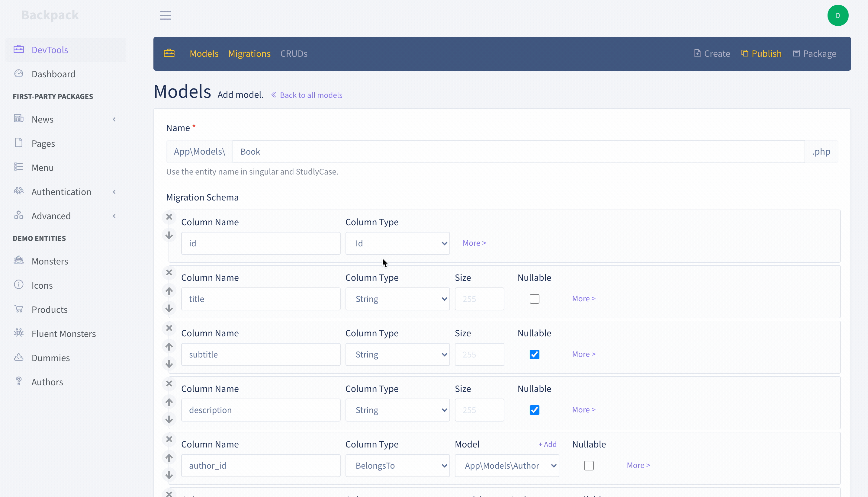Click the Monsters icon in Demo Entities
The width and height of the screenshot is (868, 497).
pos(18,260)
